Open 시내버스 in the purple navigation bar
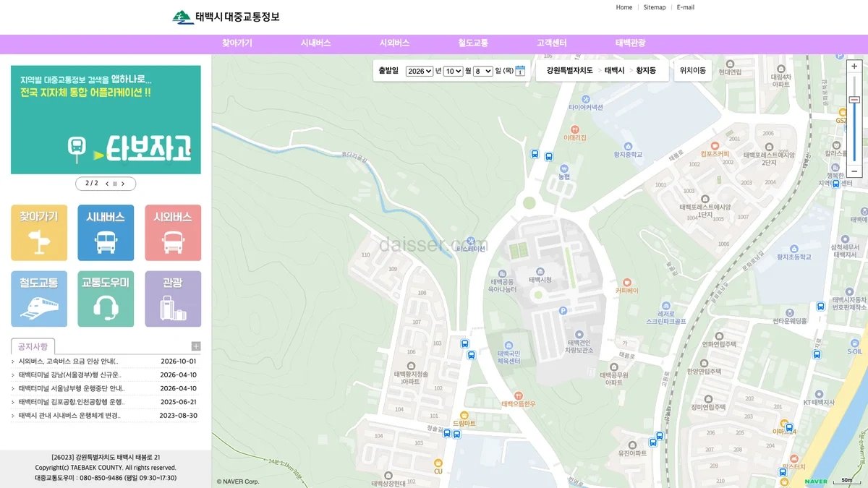 [x=316, y=43]
